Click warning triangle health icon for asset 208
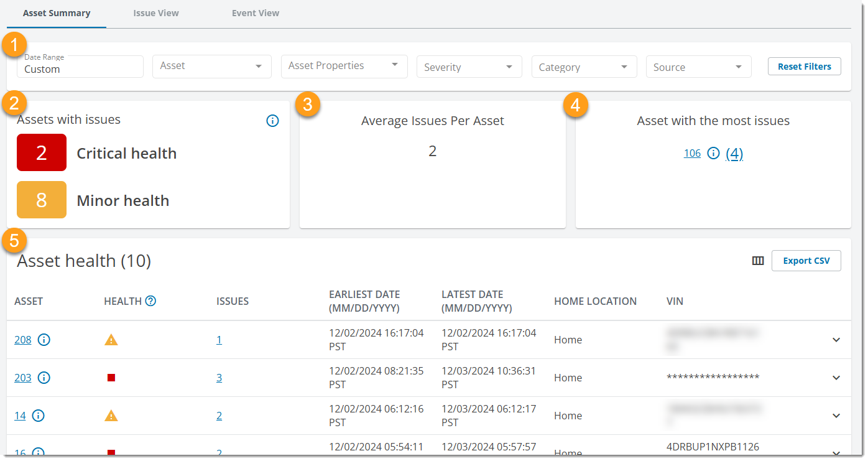This screenshot has height=461, width=868. [111, 340]
